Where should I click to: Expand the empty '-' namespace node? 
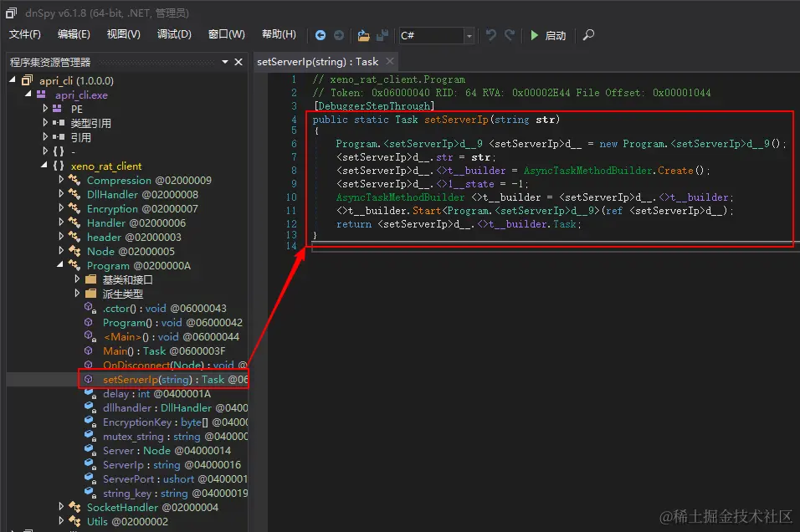pyautogui.click(x=45, y=151)
